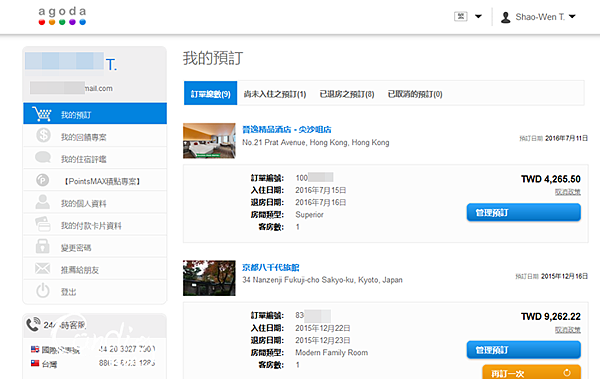The image size is (600, 379).
Task: Click the credit card icon
Action: [x=43, y=224]
